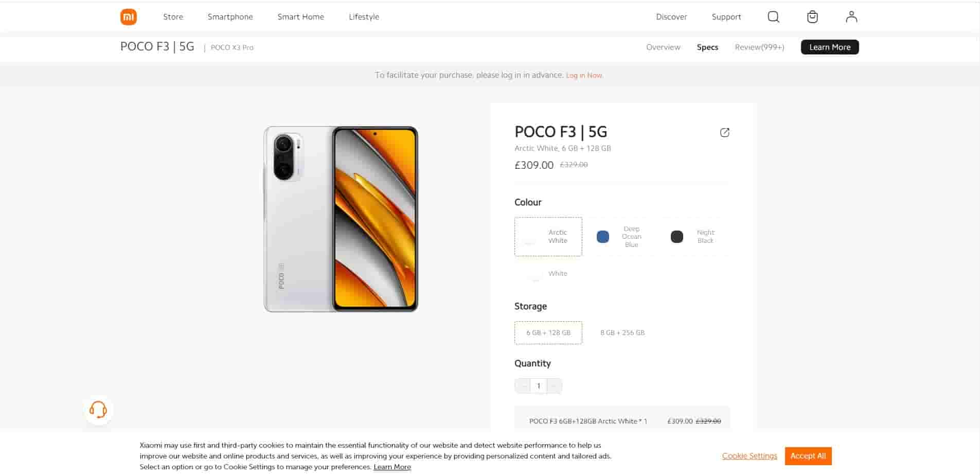Increase quantity with the plus stepper

[x=554, y=385]
